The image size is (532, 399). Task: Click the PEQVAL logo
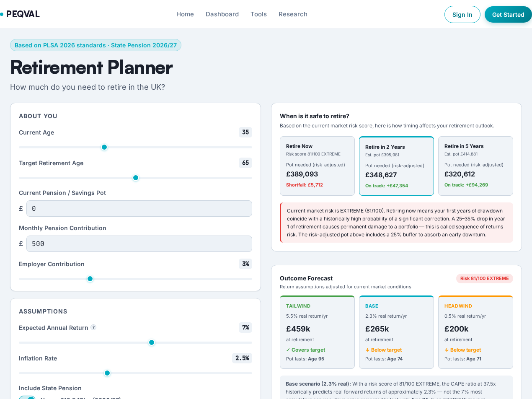(x=20, y=14)
